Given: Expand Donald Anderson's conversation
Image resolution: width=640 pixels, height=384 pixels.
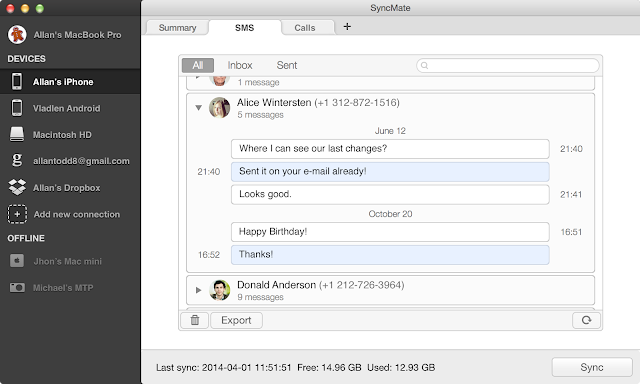Looking at the screenshot, I should [x=198, y=290].
